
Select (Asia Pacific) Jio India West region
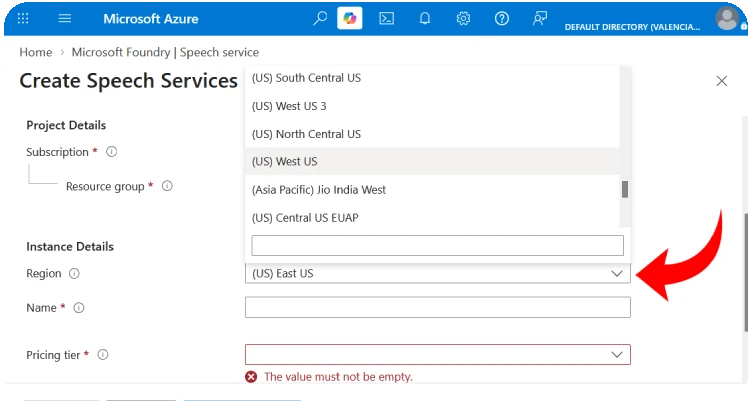[432, 190]
